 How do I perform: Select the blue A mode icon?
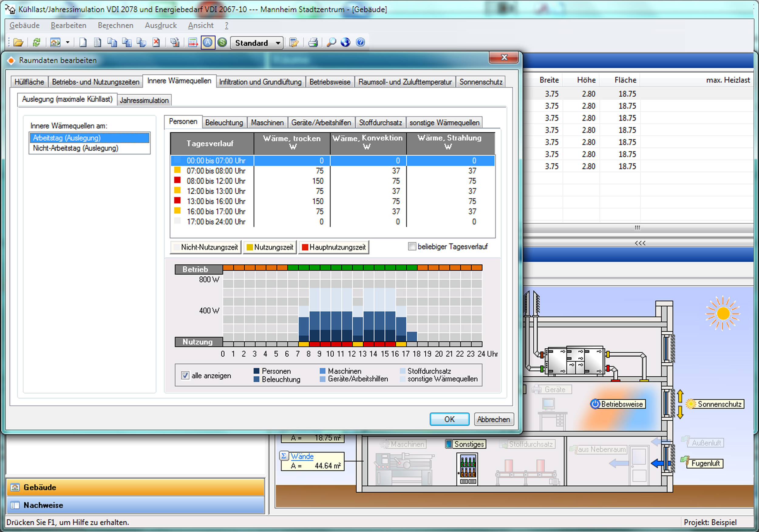pos(208,42)
